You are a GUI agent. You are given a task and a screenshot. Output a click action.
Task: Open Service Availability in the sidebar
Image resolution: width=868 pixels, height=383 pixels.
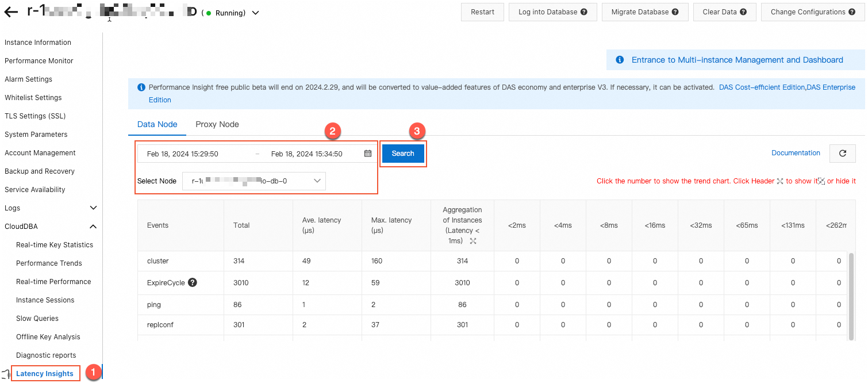[x=35, y=190]
